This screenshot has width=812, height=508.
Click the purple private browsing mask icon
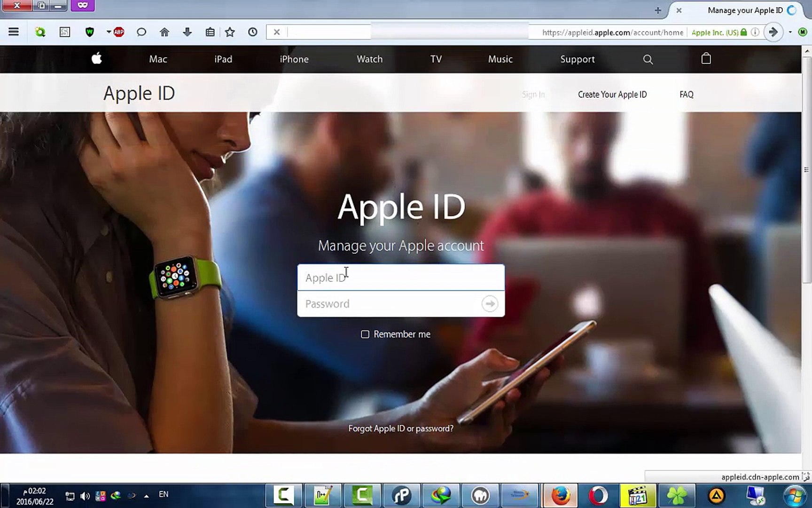click(83, 5)
